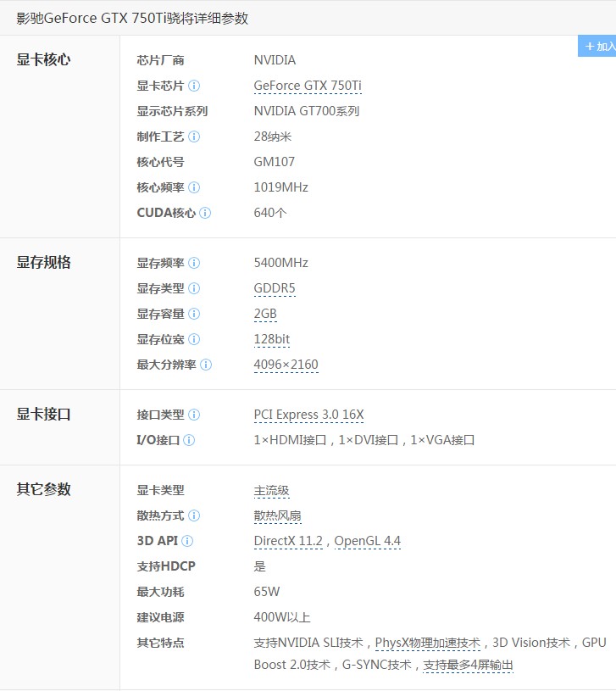Click the info icon beside 接口类型

pos(194,415)
